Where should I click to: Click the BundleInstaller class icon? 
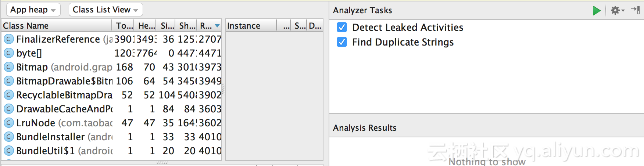pyautogui.click(x=8, y=137)
